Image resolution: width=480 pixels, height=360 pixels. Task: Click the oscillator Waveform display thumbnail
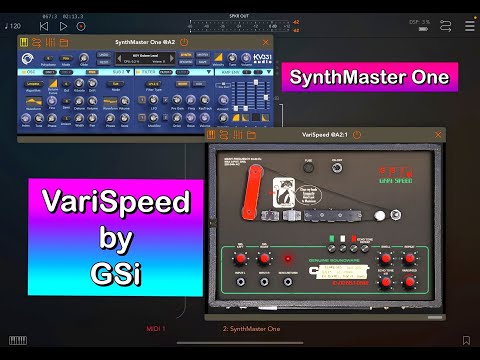pyautogui.click(x=34, y=101)
